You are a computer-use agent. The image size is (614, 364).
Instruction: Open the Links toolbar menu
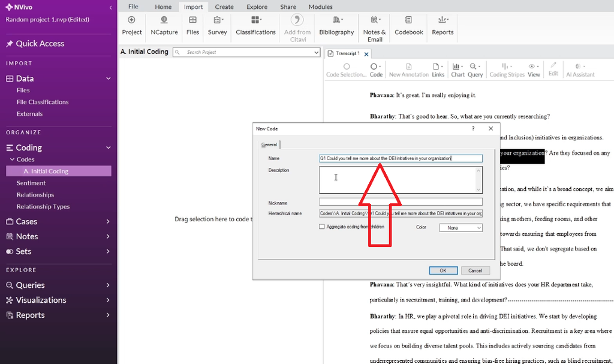click(x=438, y=70)
